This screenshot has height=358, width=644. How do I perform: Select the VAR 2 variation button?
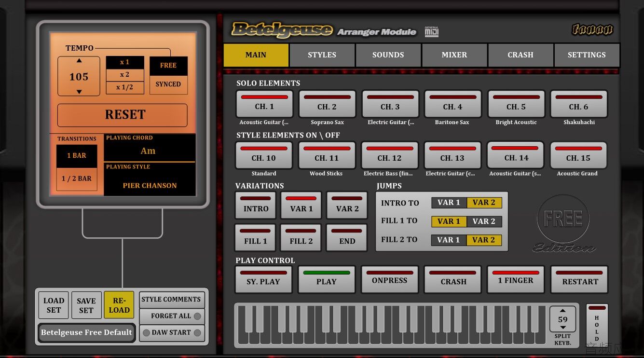[x=347, y=206]
